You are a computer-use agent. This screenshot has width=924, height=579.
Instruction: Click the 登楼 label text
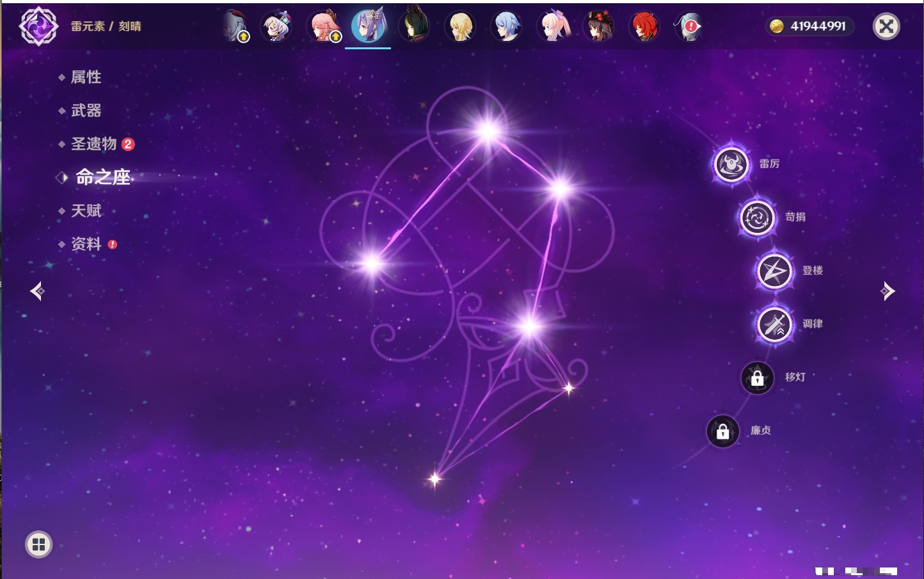click(813, 271)
